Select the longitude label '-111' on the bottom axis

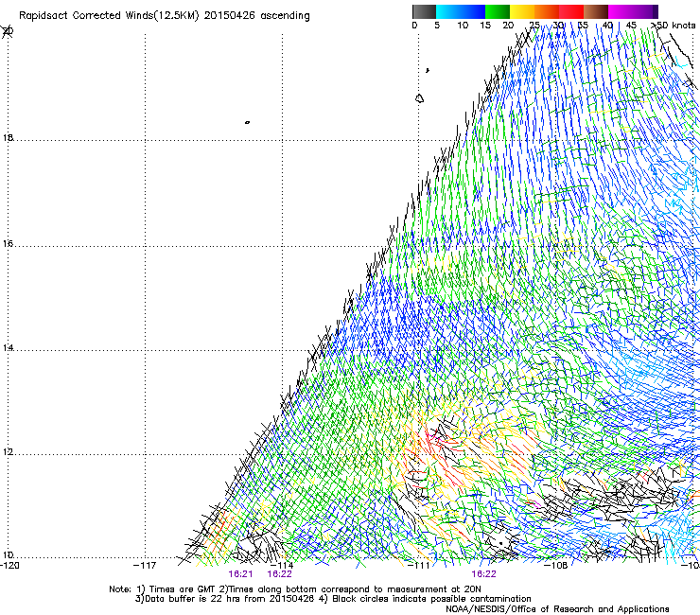pyautogui.click(x=419, y=566)
